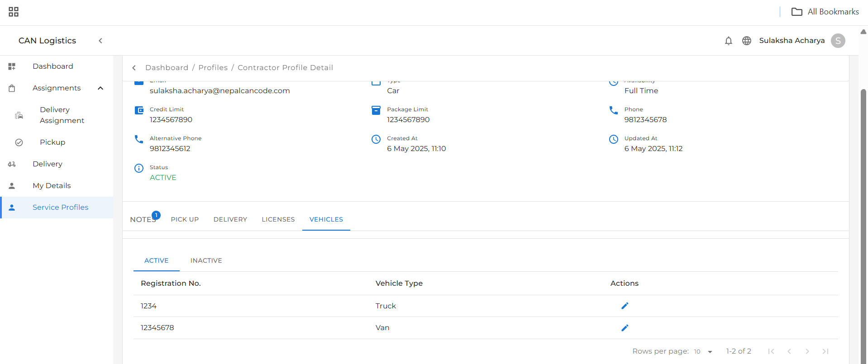Open Pickup in sidebar

(x=52, y=142)
